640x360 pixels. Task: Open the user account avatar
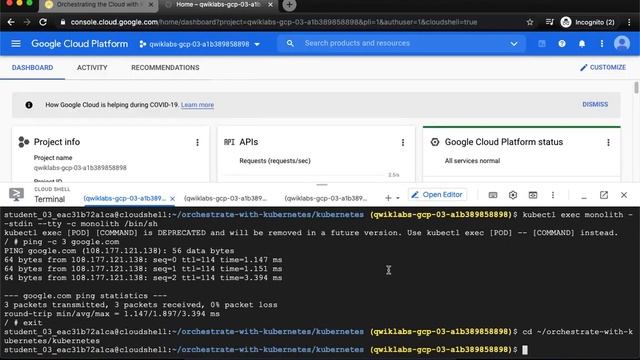coord(622,43)
